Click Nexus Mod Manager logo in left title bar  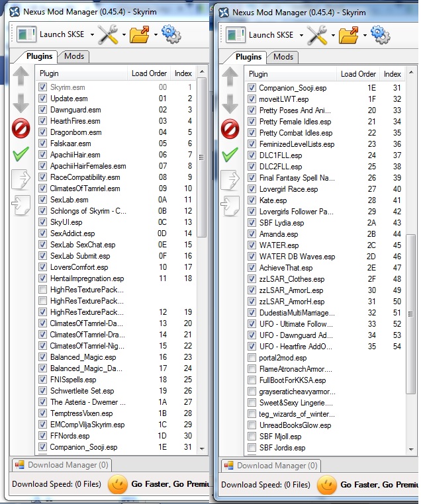15,12
